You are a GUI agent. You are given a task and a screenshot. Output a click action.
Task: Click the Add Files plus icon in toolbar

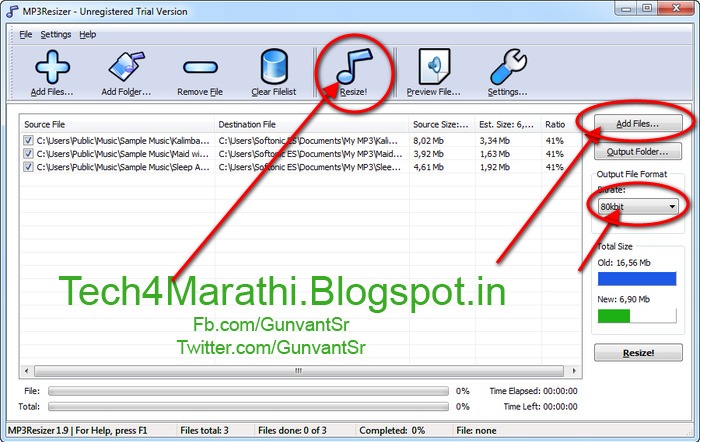[52, 67]
